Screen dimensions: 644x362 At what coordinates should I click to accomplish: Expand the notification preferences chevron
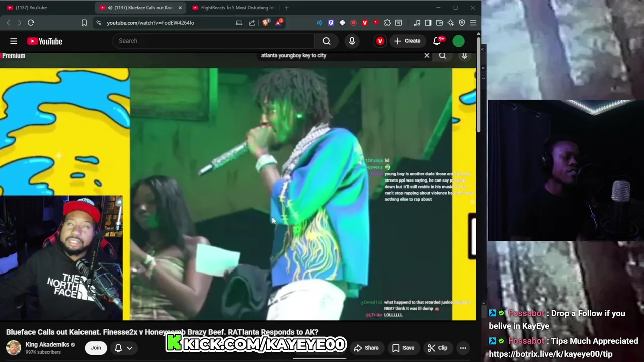click(x=129, y=348)
